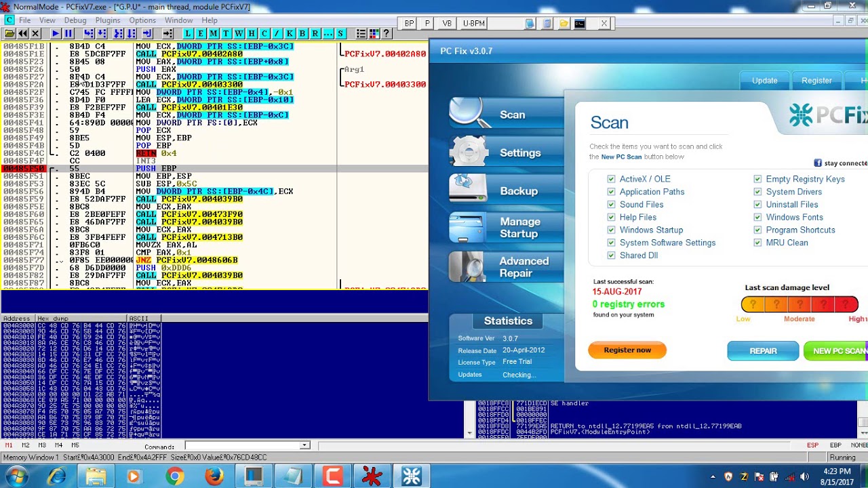Open Backup section in PC Fix sidebar
This screenshot has width=868, height=488.
[507, 190]
